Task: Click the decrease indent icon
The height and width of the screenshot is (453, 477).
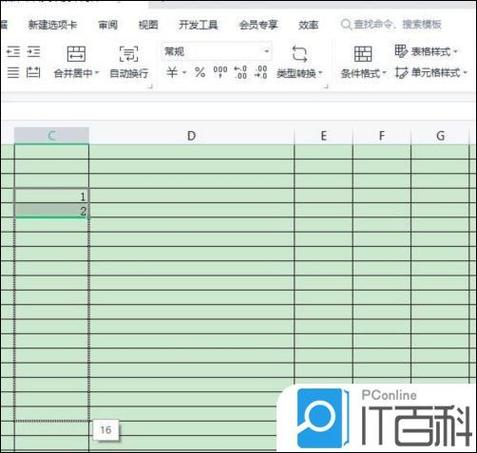Action: [13, 52]
